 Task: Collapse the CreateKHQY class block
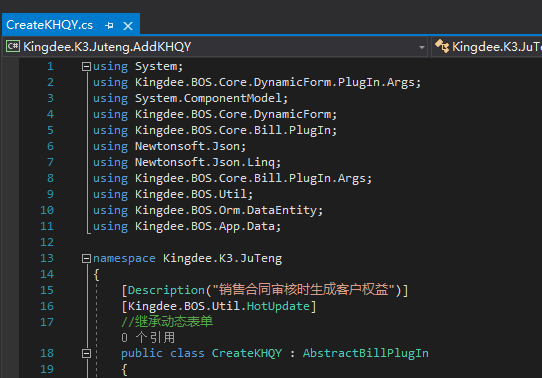point(86,353)
